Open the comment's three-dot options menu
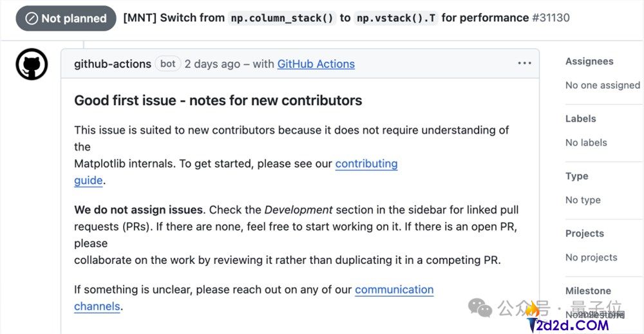644x334 pixels. point(524,64)
